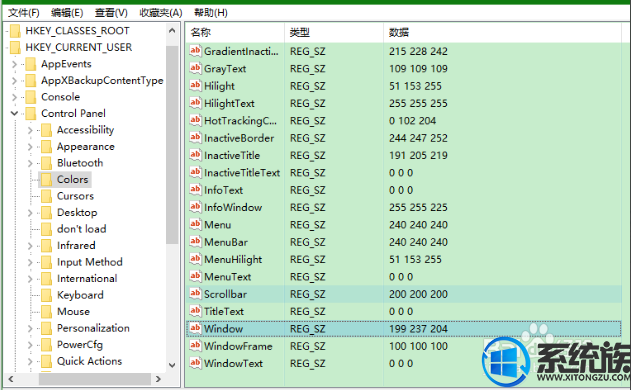Click the Scrollbar data 200 200 200
This screenshot has width=631, height=390.
[x=418, y=294]
